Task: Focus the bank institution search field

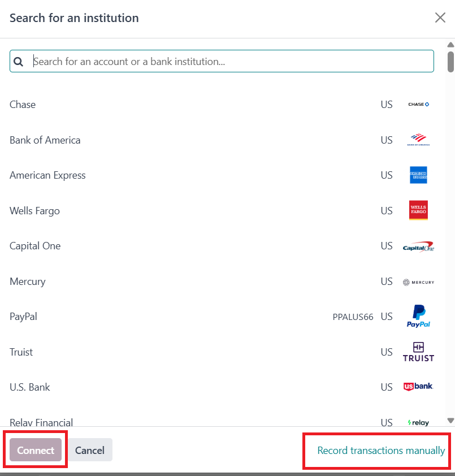Action: pos(232,62)
